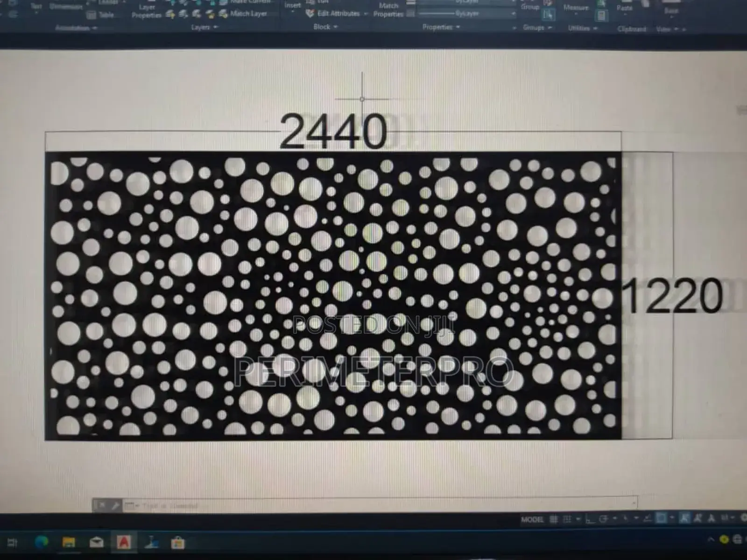This screenshot has height=560, width=747.
Task: Click the Paste button
Action: (x=624, y=8)
